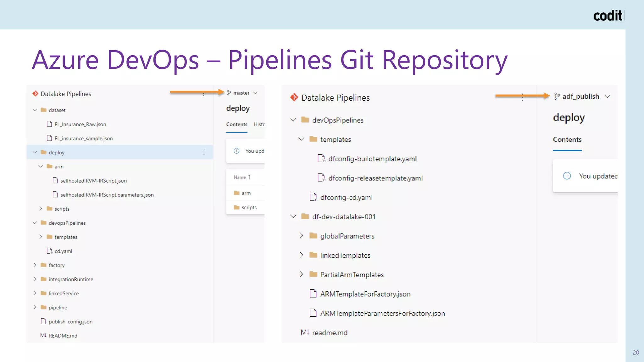Click the branch icon beside master
This screenshot has height=362, width=644.
pyautogui.click(x=229, y=93)
